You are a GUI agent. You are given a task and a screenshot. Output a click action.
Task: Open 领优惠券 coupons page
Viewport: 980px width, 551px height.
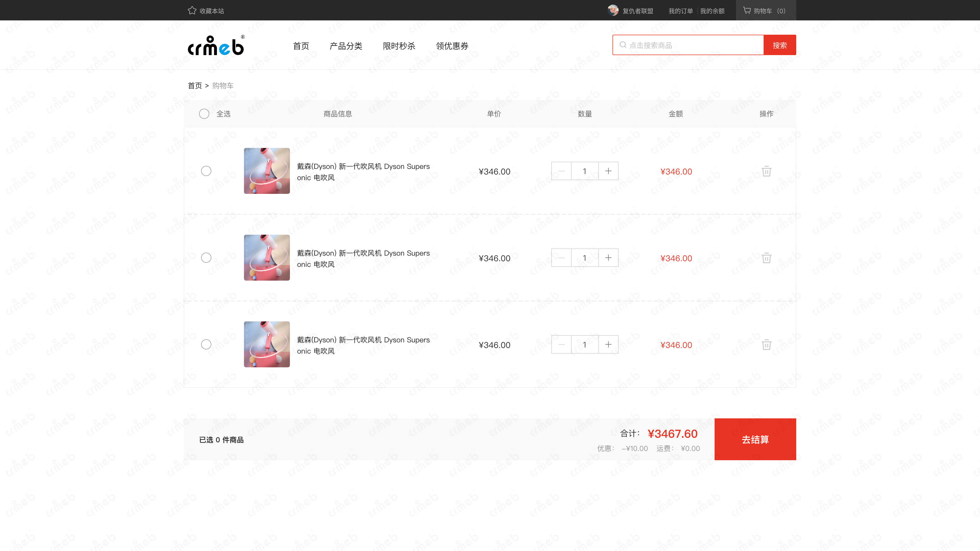[x=452, y=46]
